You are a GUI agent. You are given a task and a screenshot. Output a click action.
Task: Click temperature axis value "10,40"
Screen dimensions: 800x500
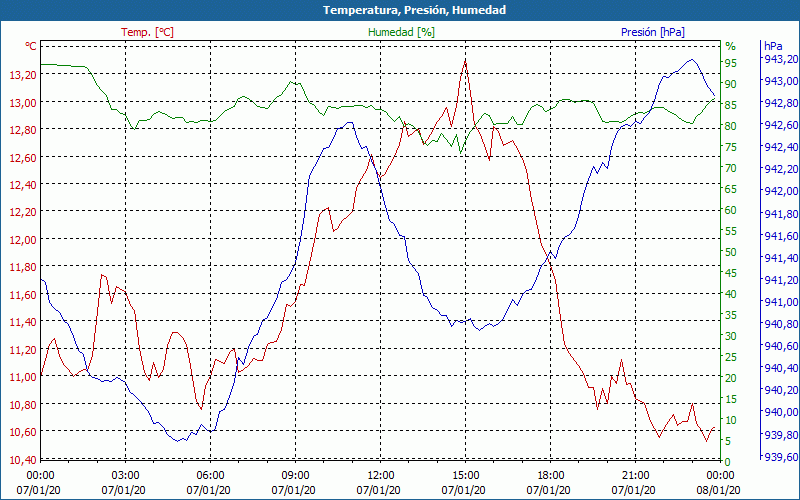tap(23, 460)
